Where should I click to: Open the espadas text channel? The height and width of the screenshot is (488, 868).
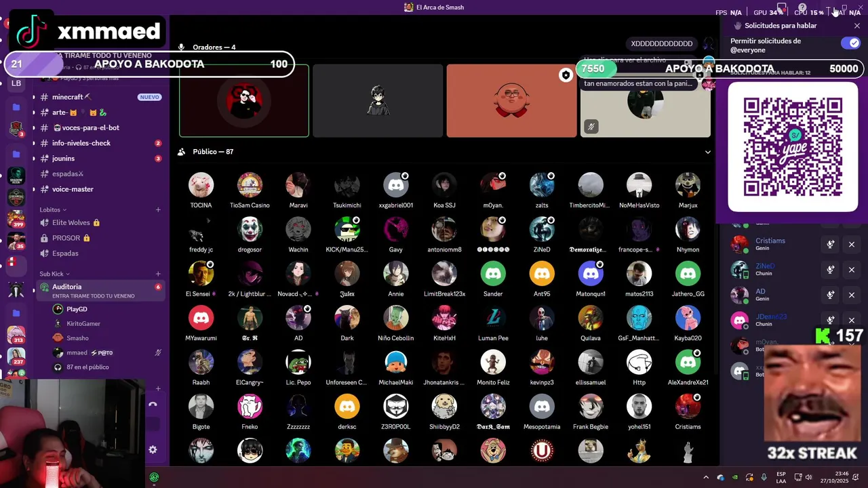100,174
